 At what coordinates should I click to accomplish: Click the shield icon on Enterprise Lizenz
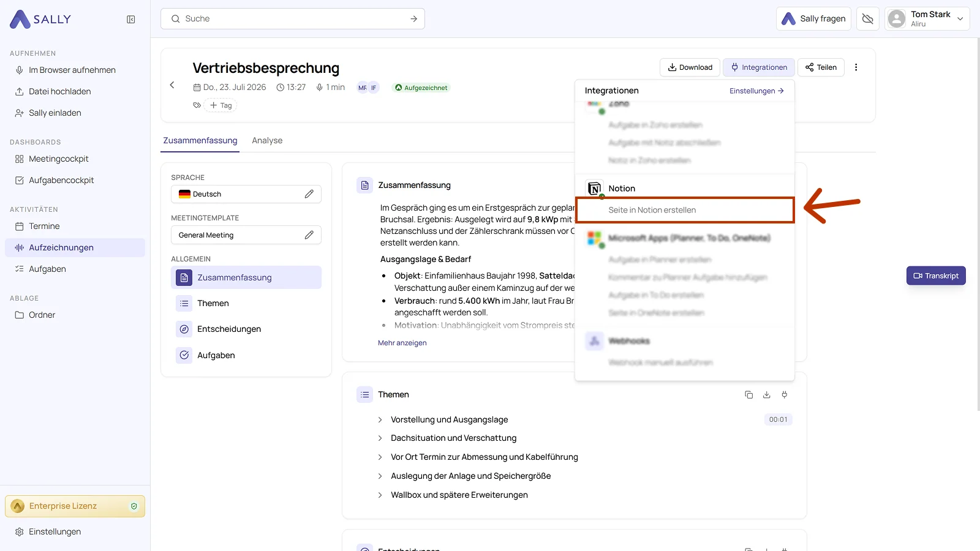point(134,506)
